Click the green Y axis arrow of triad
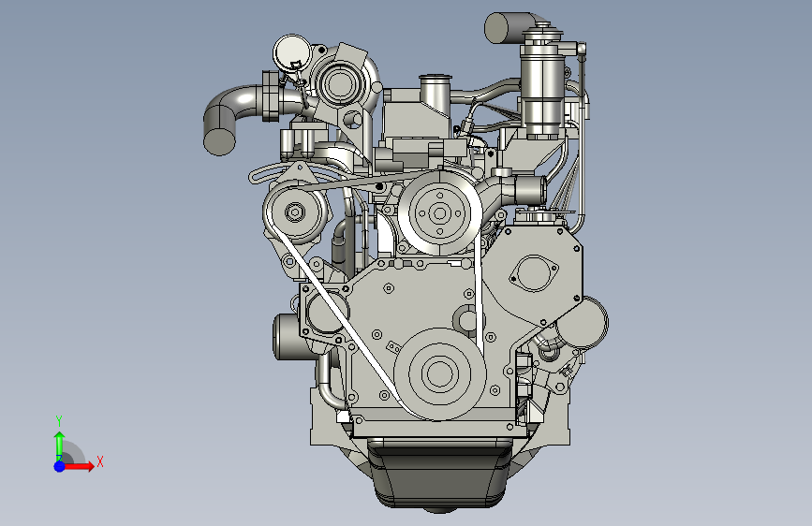 click(60, 446)
